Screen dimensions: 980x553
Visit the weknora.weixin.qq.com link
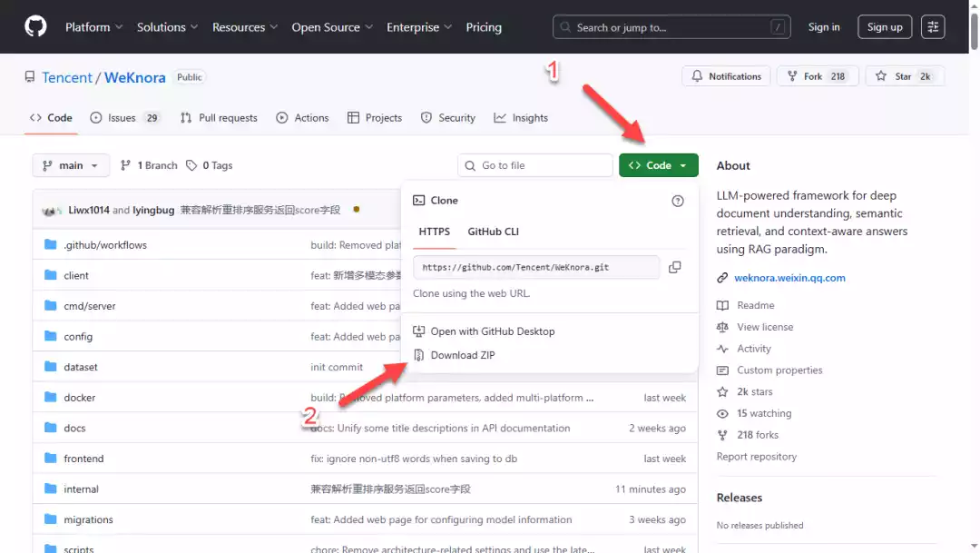point(789,278)
